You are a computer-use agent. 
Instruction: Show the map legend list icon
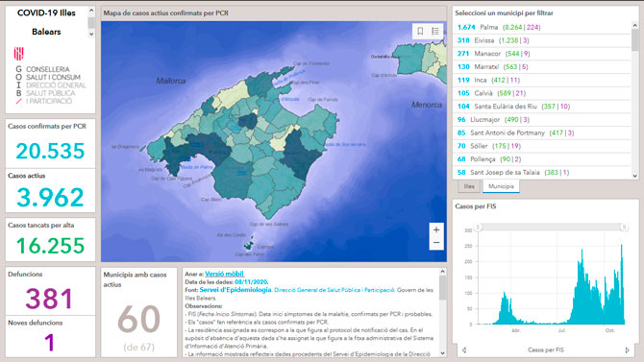[435, 31]
